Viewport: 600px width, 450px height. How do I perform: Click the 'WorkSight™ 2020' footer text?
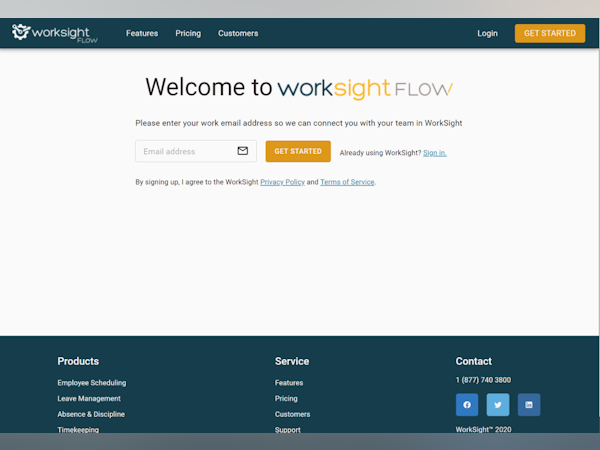click(x=483, y=429)
